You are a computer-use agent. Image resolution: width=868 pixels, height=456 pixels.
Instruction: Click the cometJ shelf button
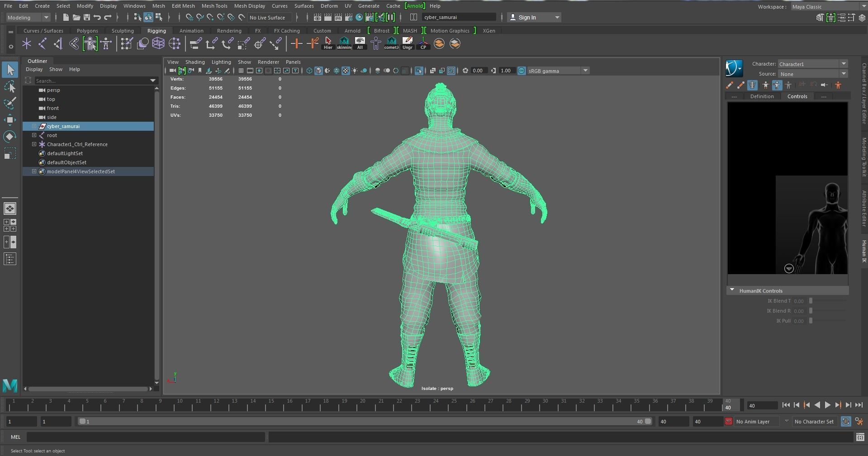(x=391, y=44)
